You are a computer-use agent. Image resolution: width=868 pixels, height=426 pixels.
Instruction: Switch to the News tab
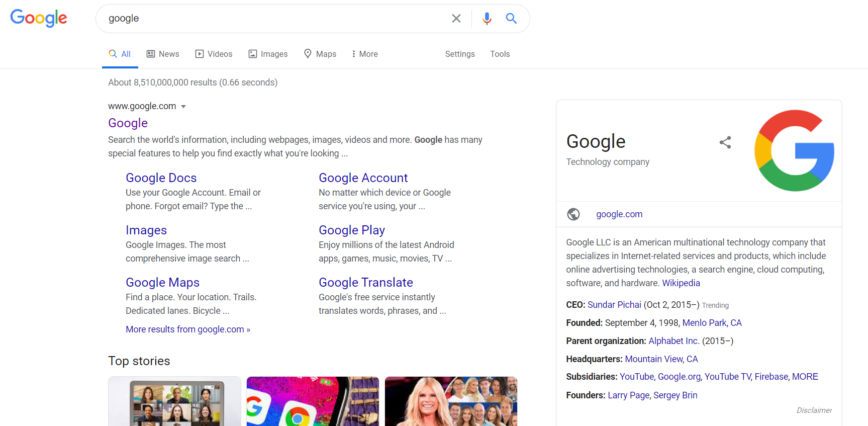[163, 53]
